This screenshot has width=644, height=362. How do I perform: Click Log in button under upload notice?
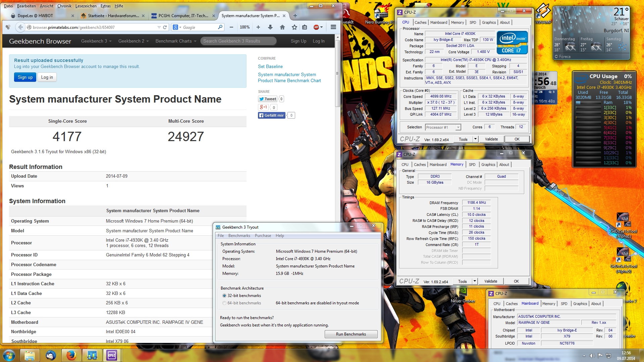coord(47,77)
